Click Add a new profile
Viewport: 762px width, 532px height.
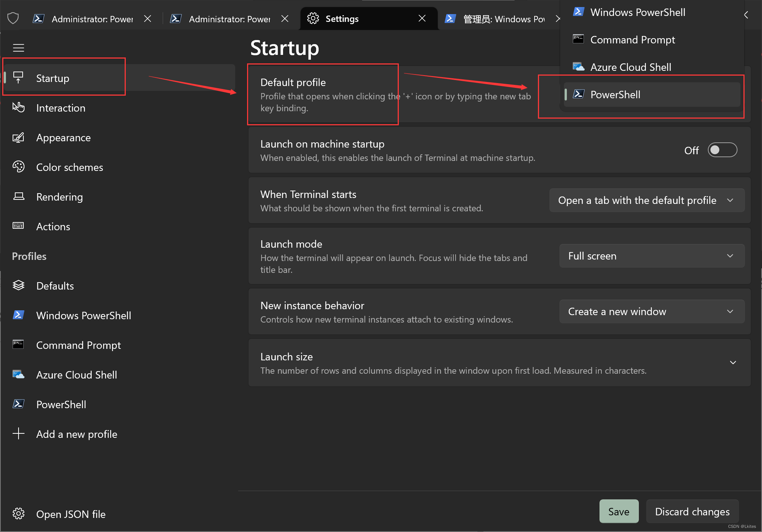(76, 434)
